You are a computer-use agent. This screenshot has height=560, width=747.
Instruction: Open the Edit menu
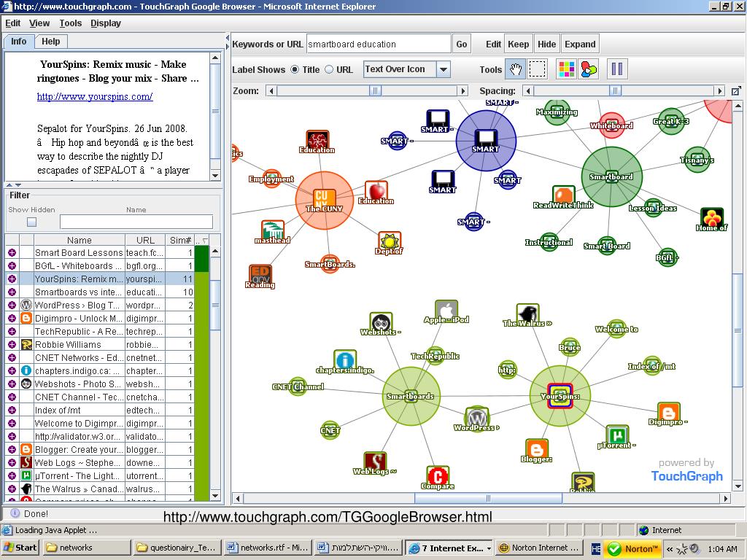(13, 23)
